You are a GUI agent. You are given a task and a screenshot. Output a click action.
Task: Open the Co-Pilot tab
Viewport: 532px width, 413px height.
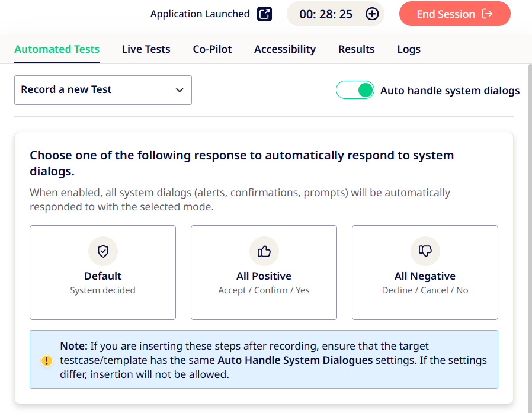(212, 49)
